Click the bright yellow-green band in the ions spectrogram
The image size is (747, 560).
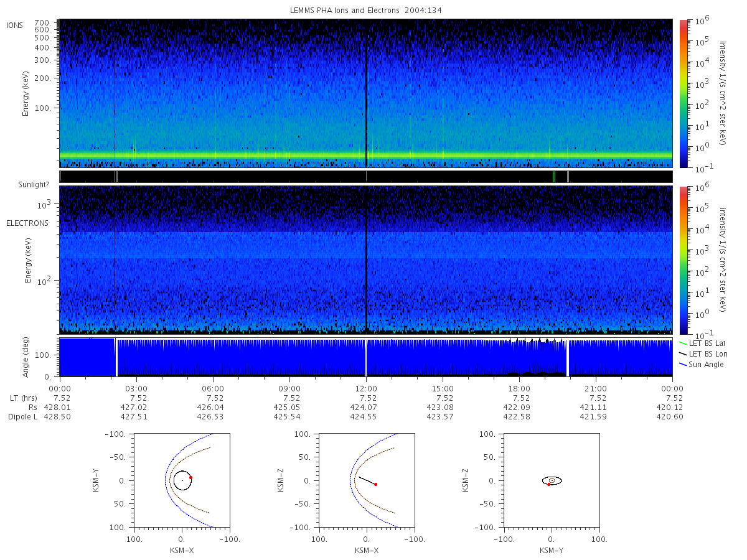pos(366,154)
